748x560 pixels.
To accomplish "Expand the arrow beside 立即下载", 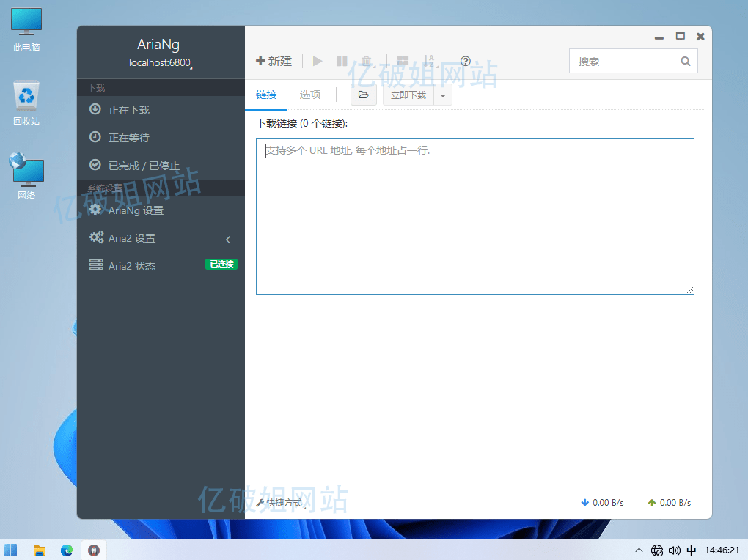I will [443, 95].
